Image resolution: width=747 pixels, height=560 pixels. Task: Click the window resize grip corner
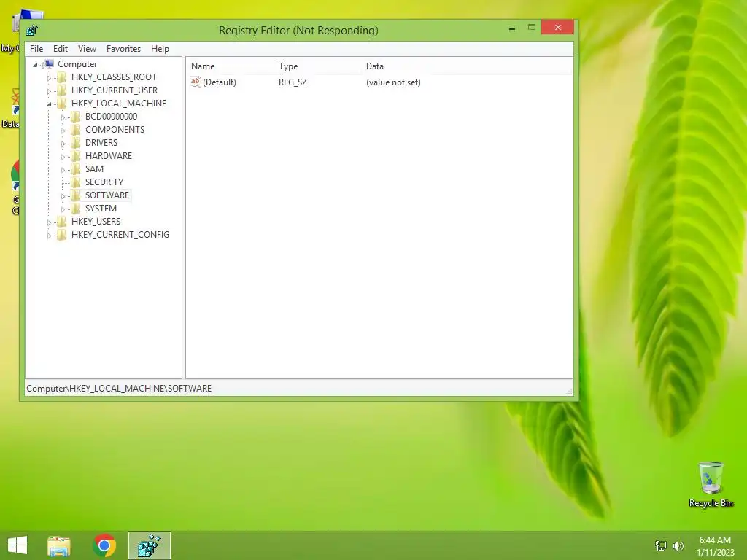coord(569,392)
